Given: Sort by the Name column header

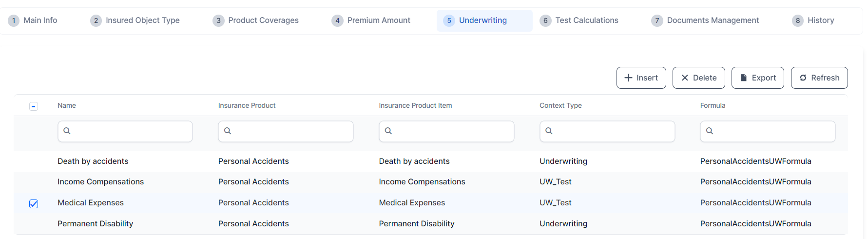Looking at the screenshot, I should point(67,106).
